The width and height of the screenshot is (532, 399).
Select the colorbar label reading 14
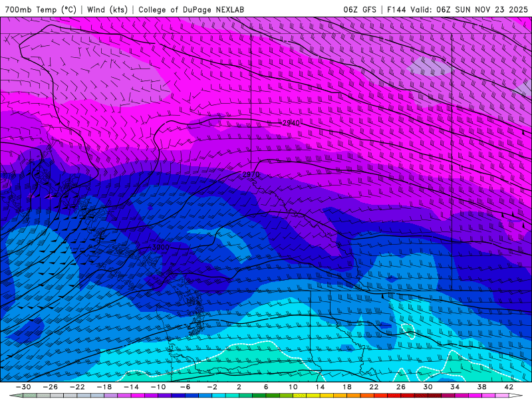(x=320, y=387)
